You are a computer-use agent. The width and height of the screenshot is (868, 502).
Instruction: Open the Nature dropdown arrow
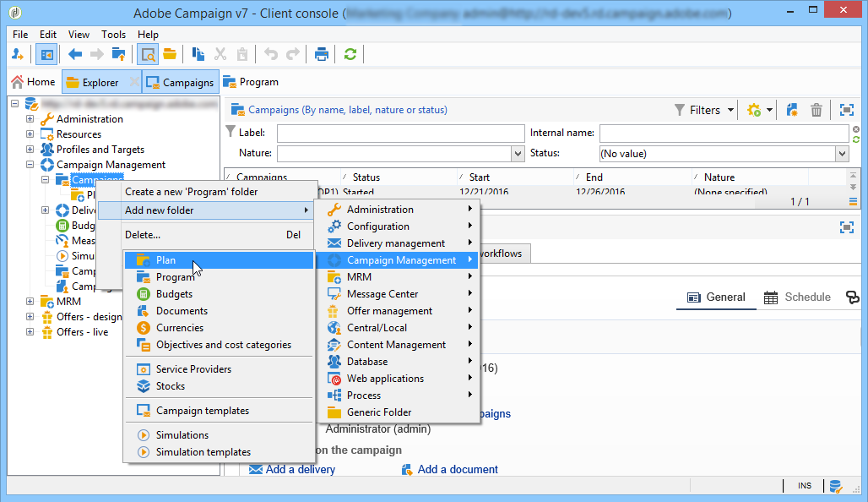[x=518, y=154]
